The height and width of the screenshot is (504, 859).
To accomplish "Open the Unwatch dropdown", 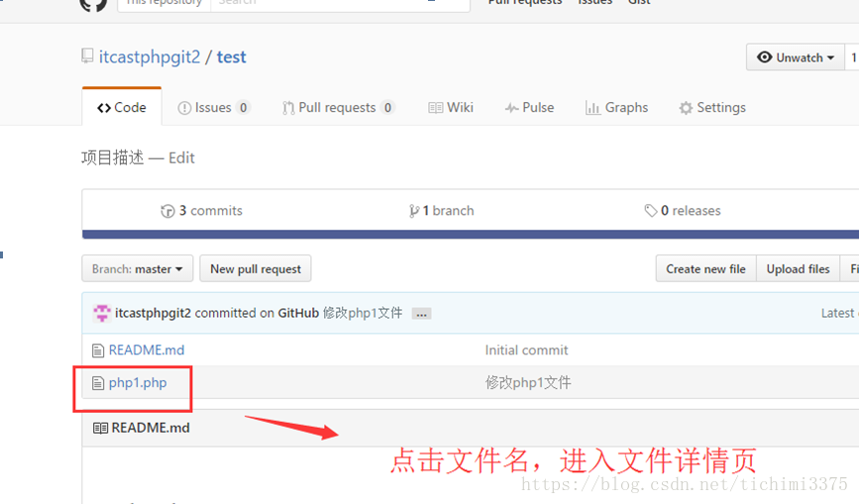I will tap(795, 57).
